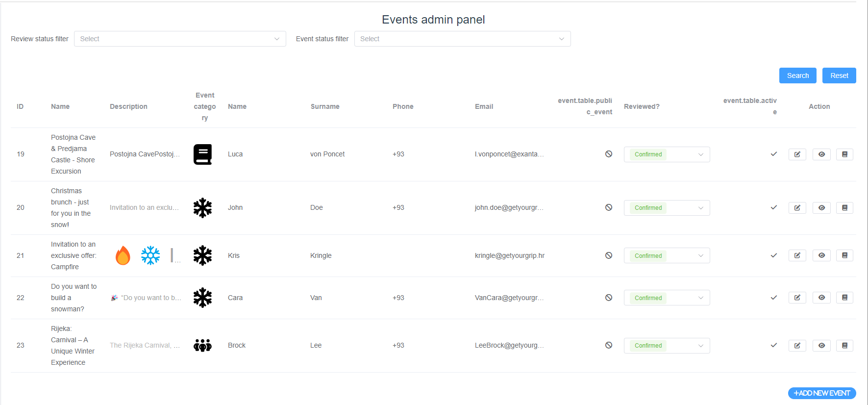Click the kringle@getyourgrip.hr email cell
The height and width of the screenshot is (405, 868).
[509, 255]
